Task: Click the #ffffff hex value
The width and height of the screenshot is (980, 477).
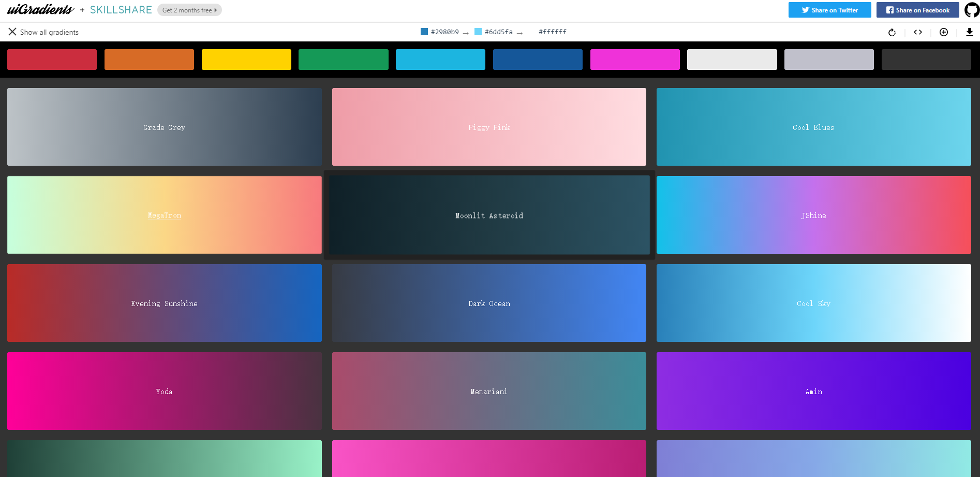Action: pyautogui.click(x=553, y=32)
